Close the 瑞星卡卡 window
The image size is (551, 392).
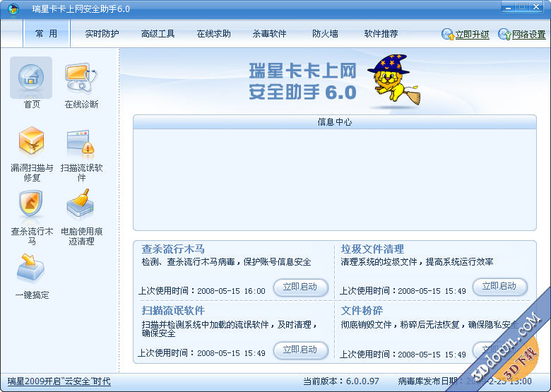(536, 7)
